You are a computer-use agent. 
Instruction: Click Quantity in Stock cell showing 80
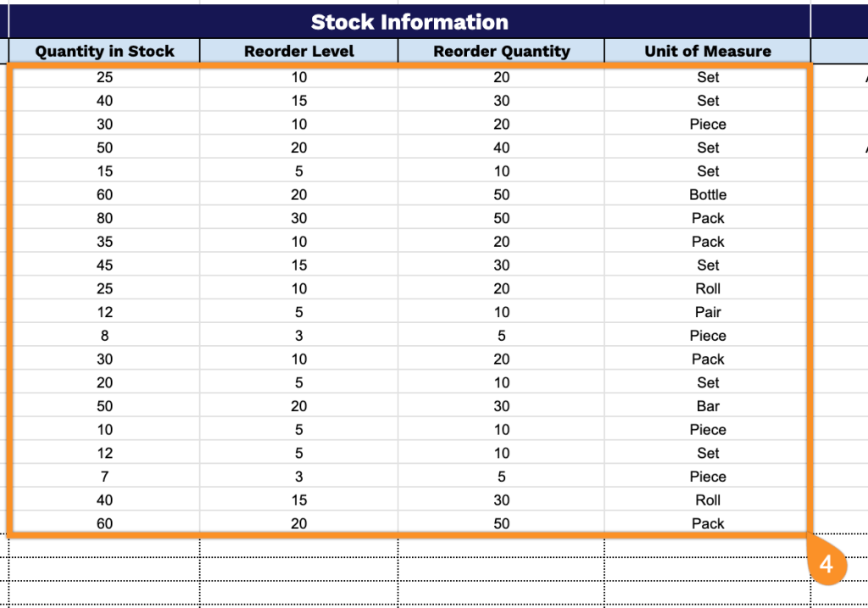(104, 218)
